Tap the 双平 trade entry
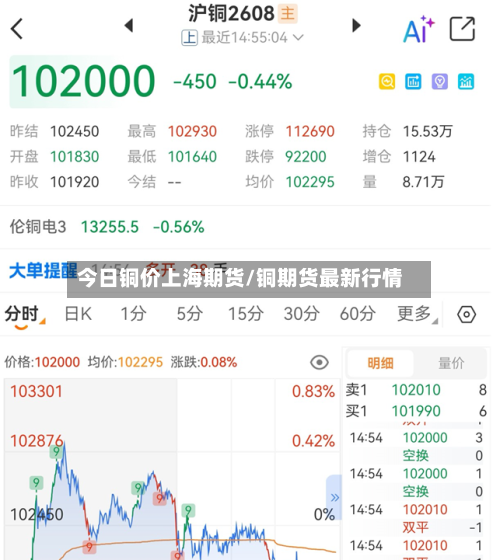The height and width of the screenshot is (560, 500). pos(415,528)
